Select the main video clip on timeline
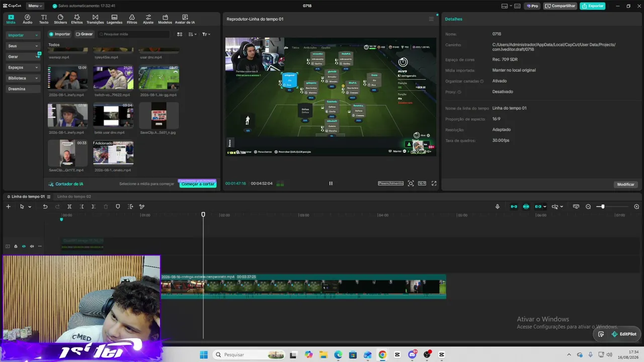This screenshot has width=644, height=362. [x=303, y=287]
